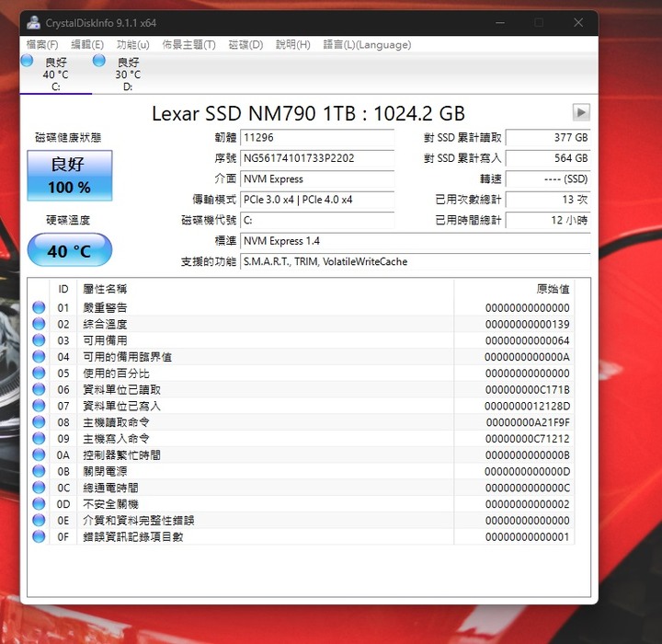Click the status orb for attribute 06 資料單位已讀取
Screen dimensions: 662x644
tap(39, 389)
